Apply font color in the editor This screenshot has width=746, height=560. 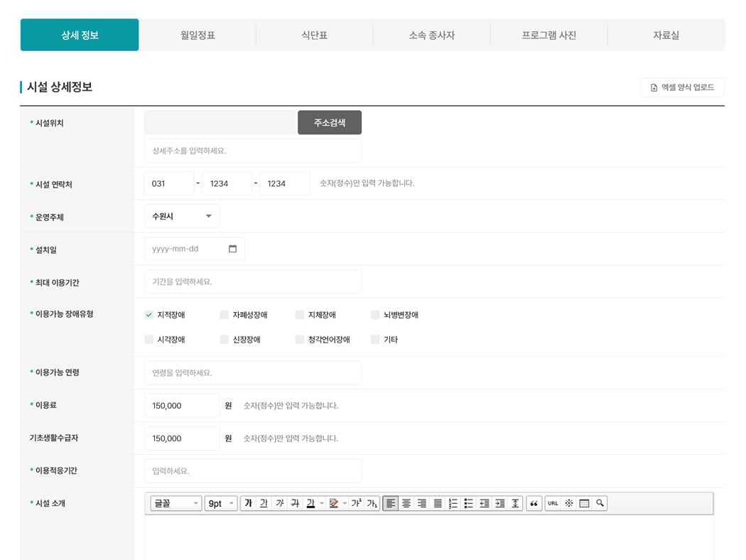pyautogui.click(x=310, y=503)
